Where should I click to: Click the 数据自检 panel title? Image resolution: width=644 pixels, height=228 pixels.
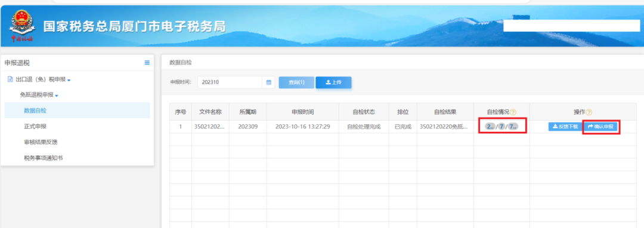(x=180, y=63)
